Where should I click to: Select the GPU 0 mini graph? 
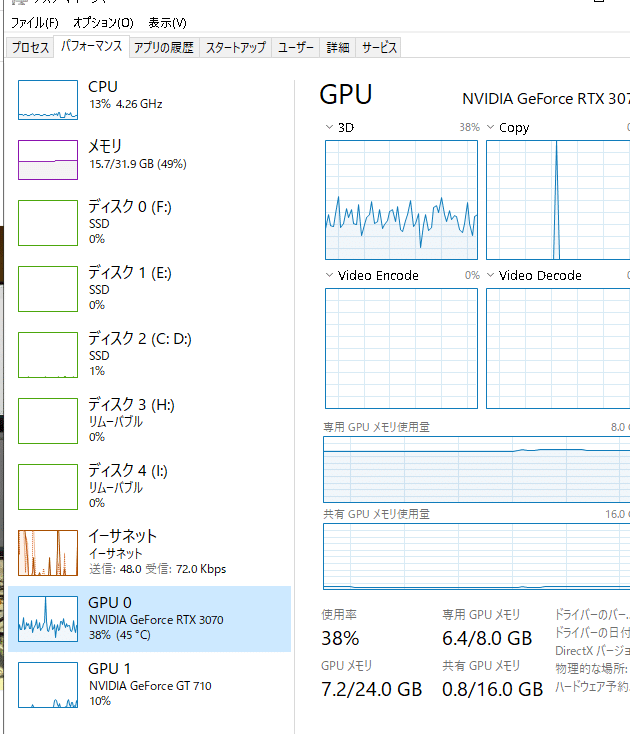48,619
